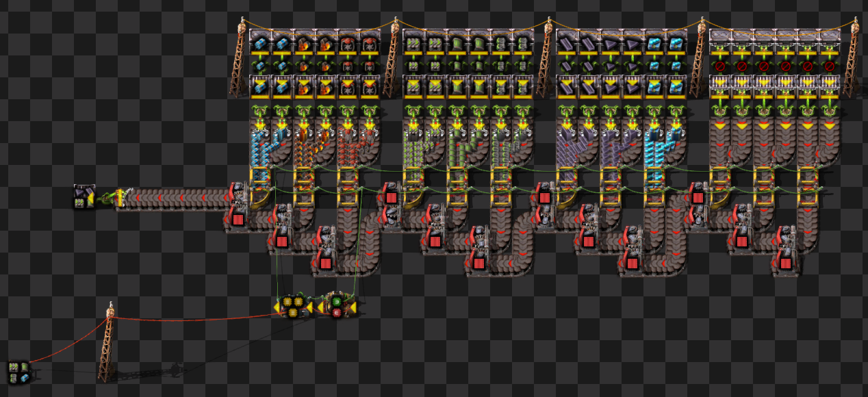Click the tall power pole with the red wire

click(107, 342)
